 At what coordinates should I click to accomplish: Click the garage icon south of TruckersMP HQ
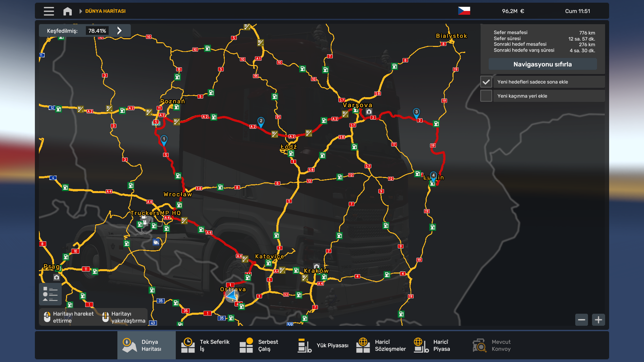pos(156,242)
